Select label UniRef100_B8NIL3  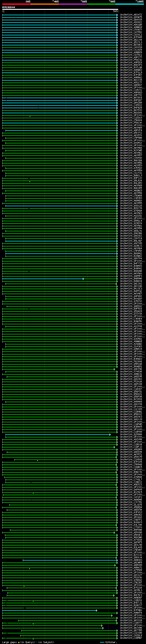click(131, 175)
